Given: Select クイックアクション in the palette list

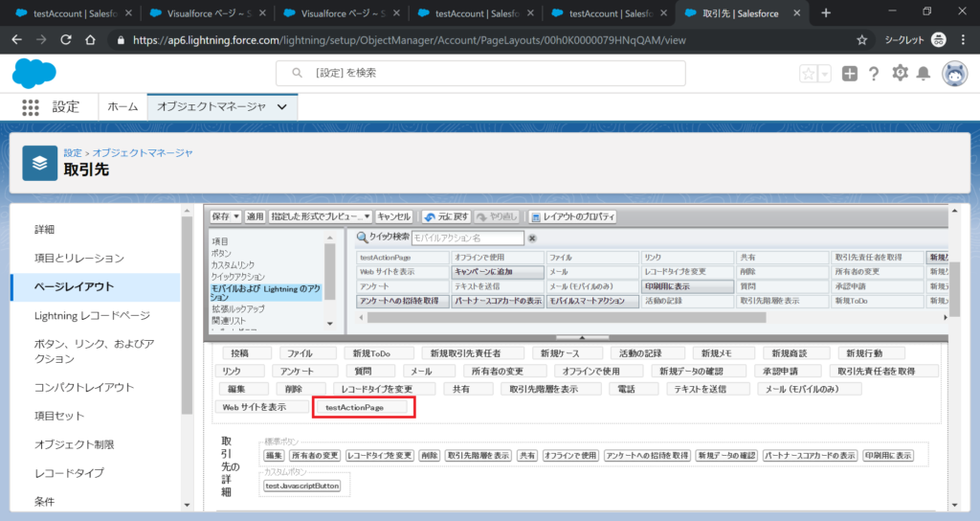Looking at the screenshot, I should pos(238,276).
